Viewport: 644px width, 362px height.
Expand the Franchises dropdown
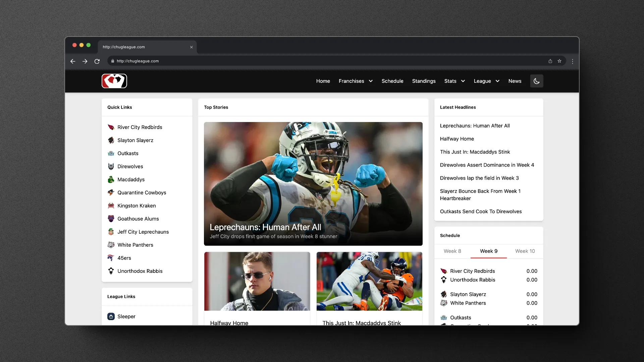pyautogui.click(x=356, y=81)
